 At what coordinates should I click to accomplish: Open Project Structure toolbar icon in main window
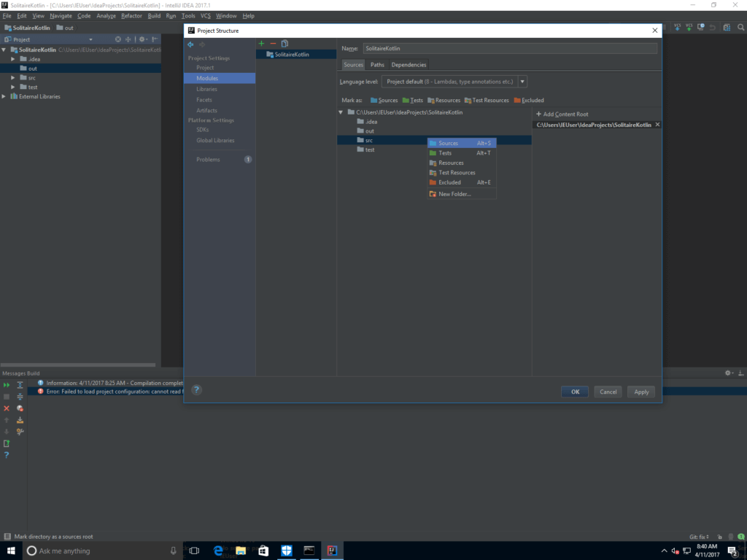coord(727,28)
